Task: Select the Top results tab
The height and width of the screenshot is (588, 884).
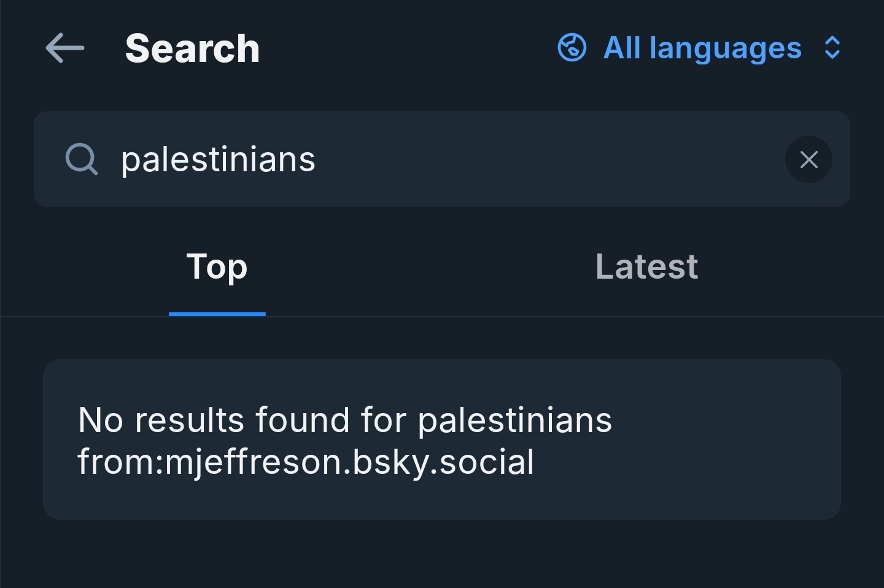Action: click(x=217, y=267)
